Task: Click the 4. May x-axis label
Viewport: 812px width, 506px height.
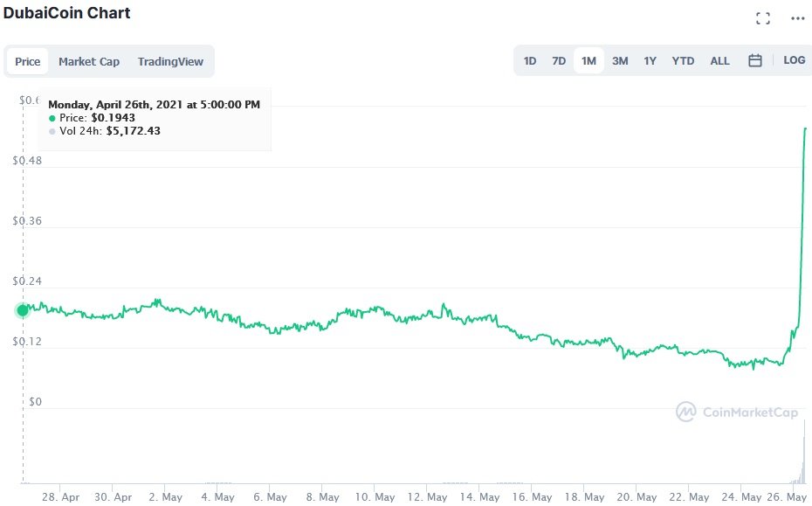Action: [x=217, y=496]
